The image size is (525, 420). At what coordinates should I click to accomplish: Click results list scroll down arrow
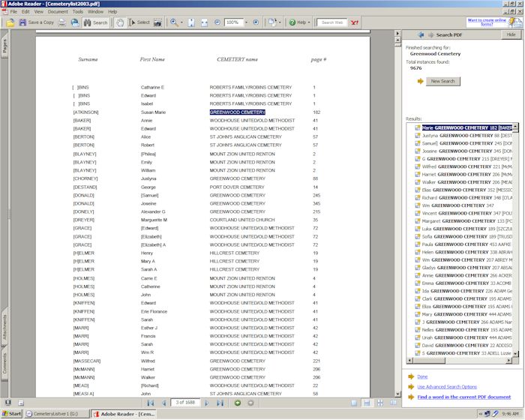(x=516, y=353)
